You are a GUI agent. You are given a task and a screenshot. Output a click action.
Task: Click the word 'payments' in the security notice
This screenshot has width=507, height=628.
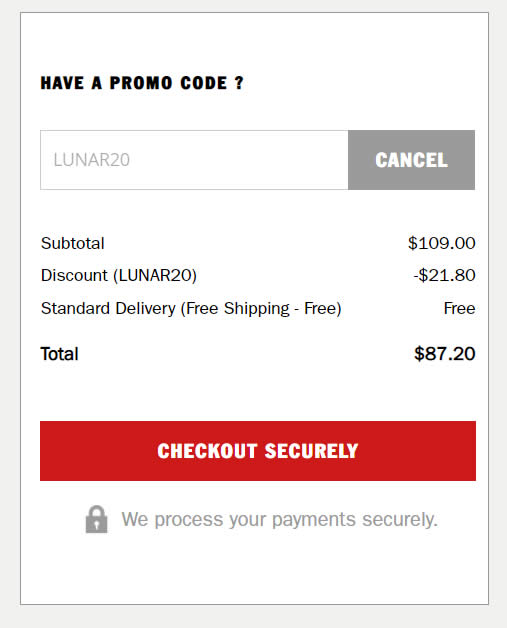pyautogui.click(x=314, y=520)
